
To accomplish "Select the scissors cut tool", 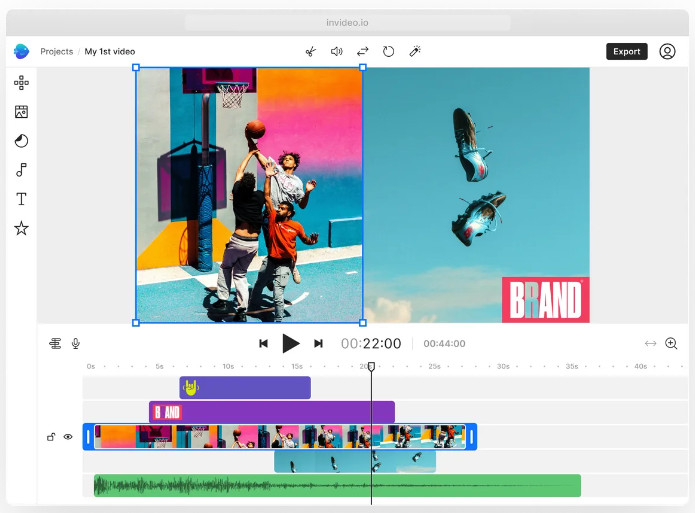I will click(x=310, y=51).
